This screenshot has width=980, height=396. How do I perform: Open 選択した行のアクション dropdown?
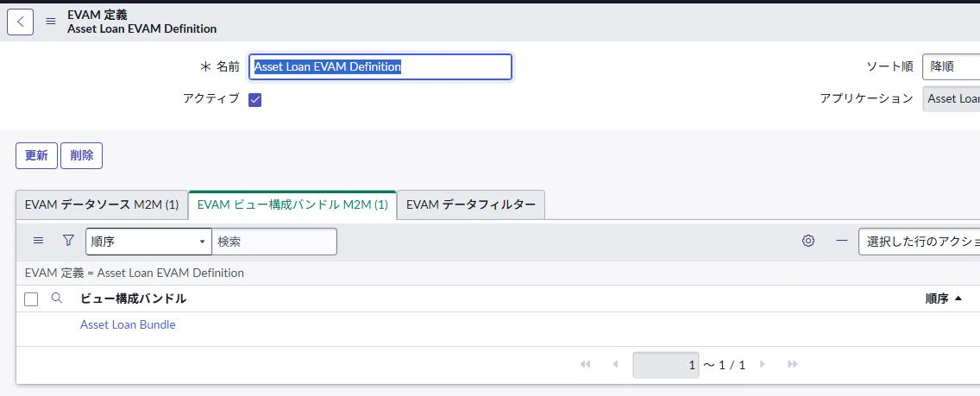coord(919,242)
